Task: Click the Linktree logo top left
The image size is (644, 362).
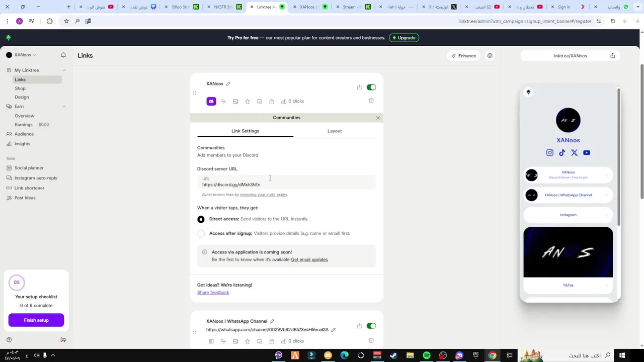Action: [9, 38]
